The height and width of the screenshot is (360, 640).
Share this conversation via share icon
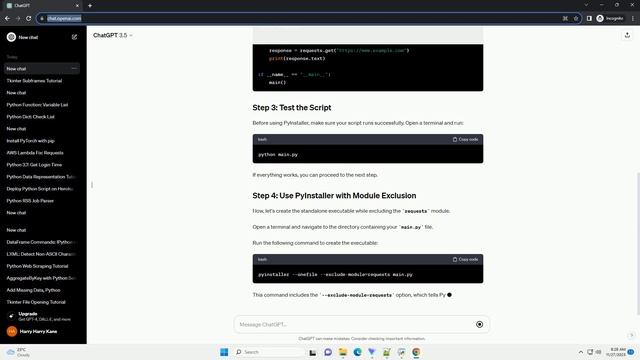point(627,36)
